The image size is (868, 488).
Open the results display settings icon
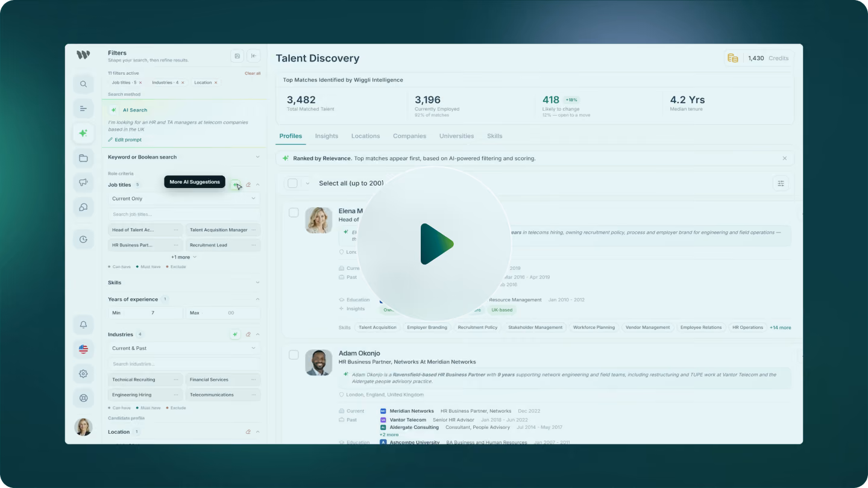(x=781, y=183)
